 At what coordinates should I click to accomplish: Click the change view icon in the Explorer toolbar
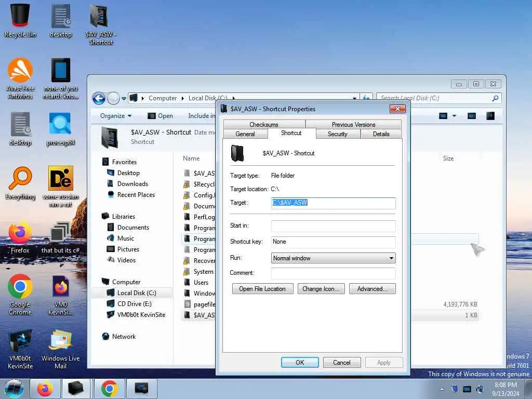pos(443,116)
